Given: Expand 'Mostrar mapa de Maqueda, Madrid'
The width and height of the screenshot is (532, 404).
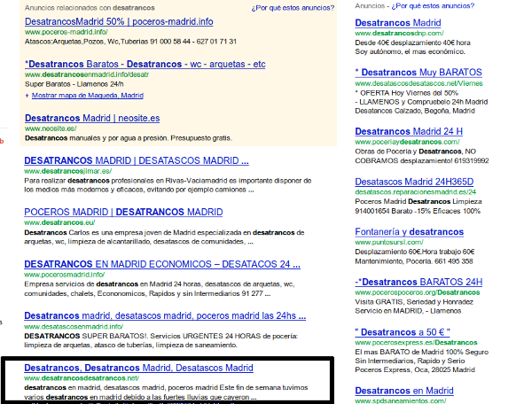Looking at the screenshot, I should point(88,96).
